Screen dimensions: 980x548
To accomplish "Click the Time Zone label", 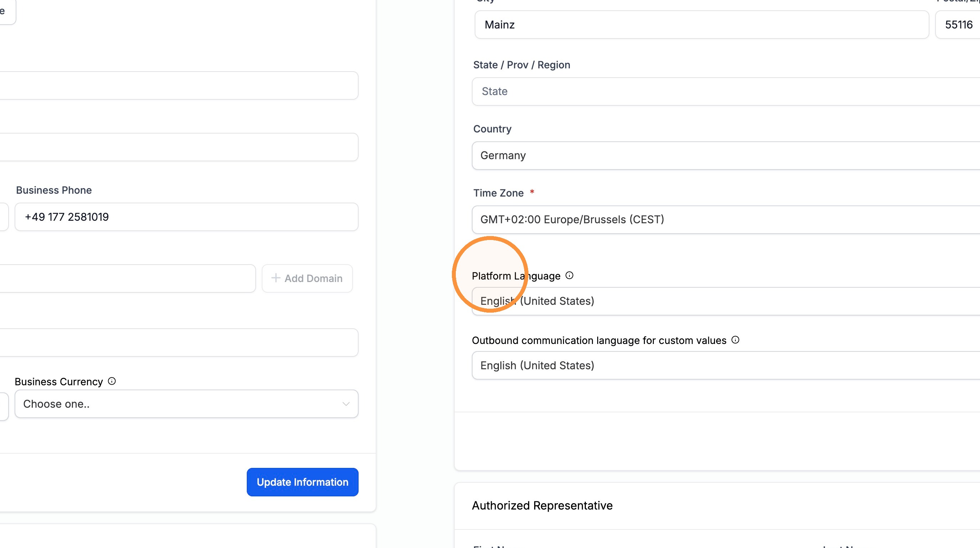I will coord(499,193).
